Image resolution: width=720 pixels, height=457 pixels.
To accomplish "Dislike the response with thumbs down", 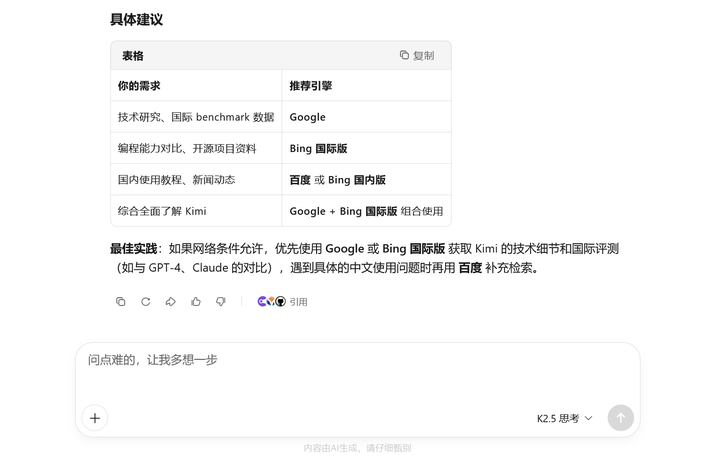I will [x=221, y=302].
